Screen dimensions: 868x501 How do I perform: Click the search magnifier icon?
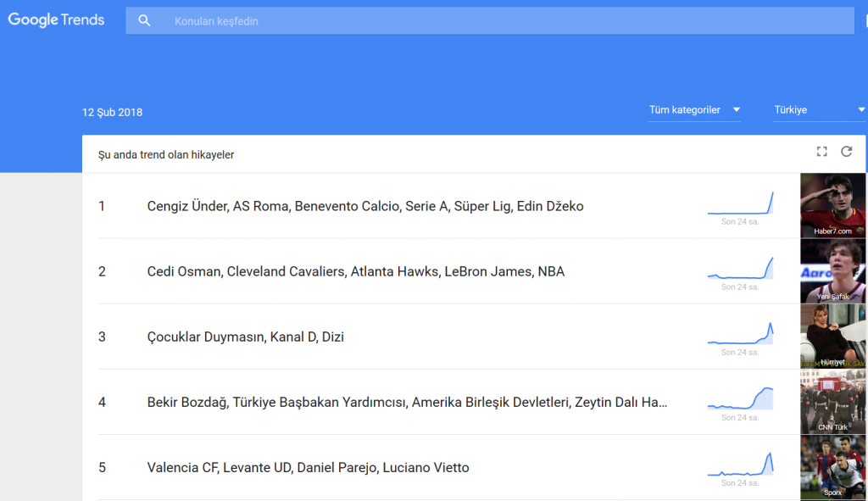[144, 21]
